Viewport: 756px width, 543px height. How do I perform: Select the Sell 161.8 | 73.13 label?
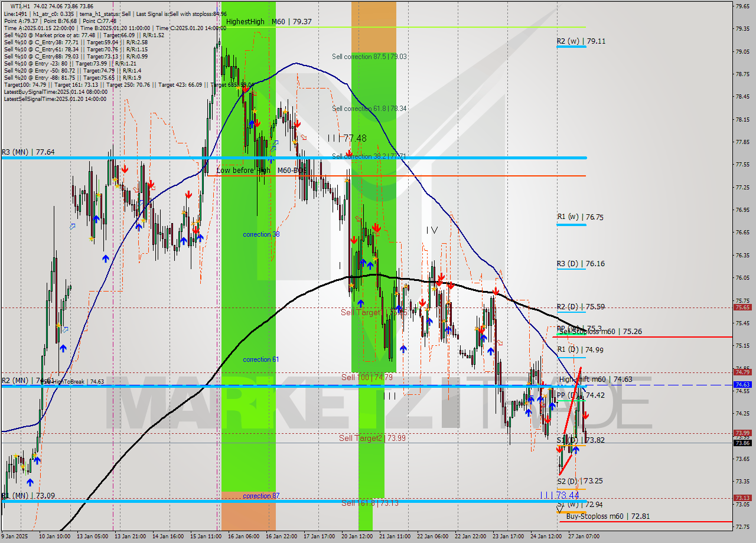(369, 503)
